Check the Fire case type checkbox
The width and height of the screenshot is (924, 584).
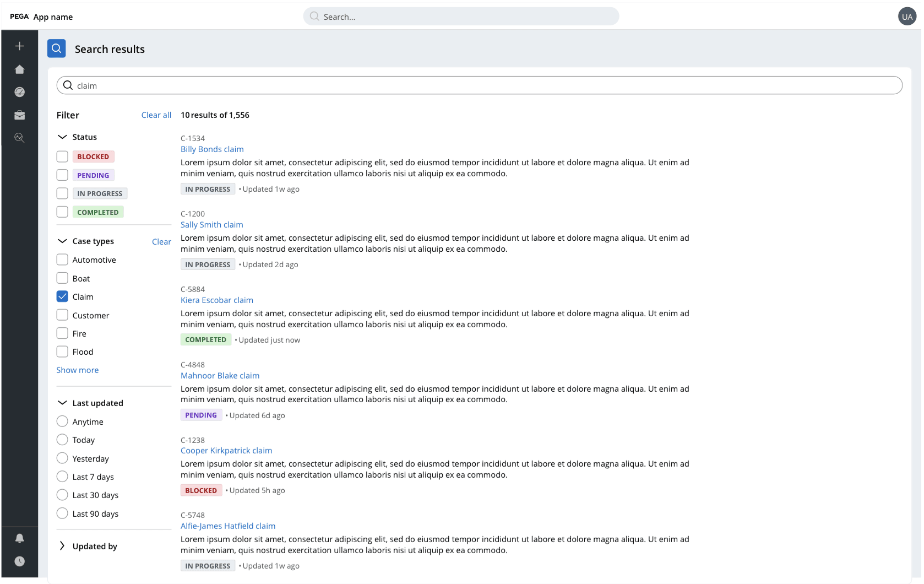tap(62, 333)
